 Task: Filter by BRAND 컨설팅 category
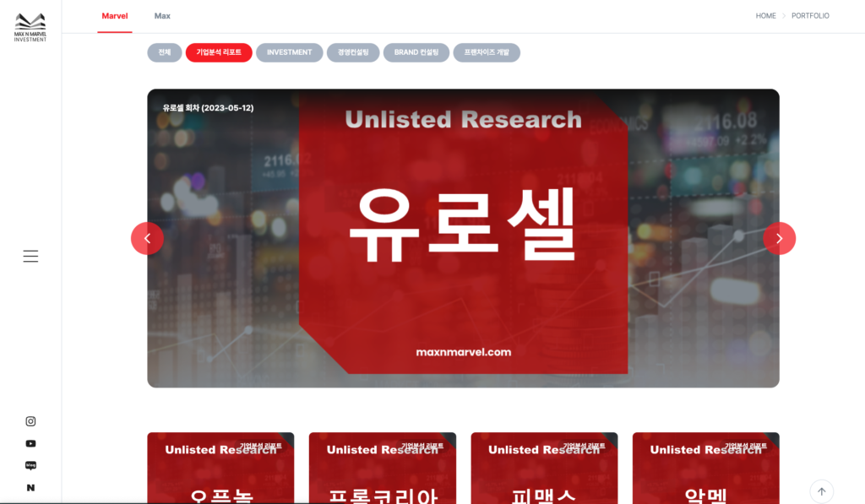click(x=416, y=52)
